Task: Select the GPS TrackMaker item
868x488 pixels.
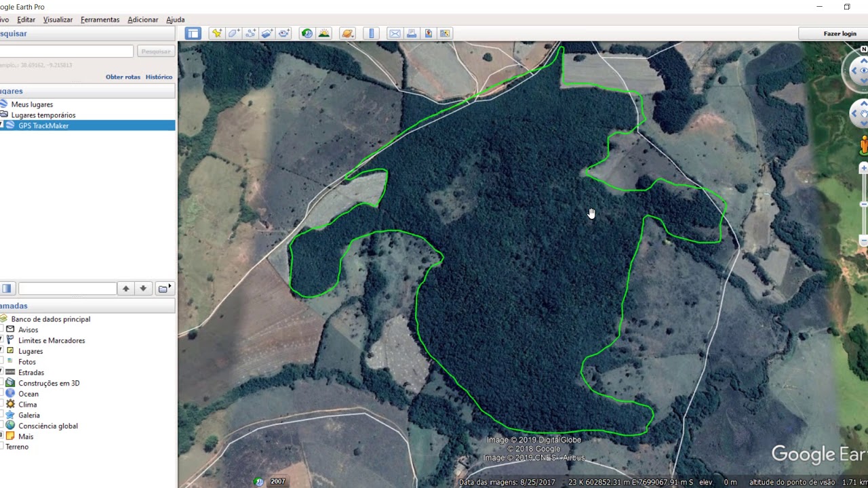Action: pyautogui.click(x=43, y=125)
